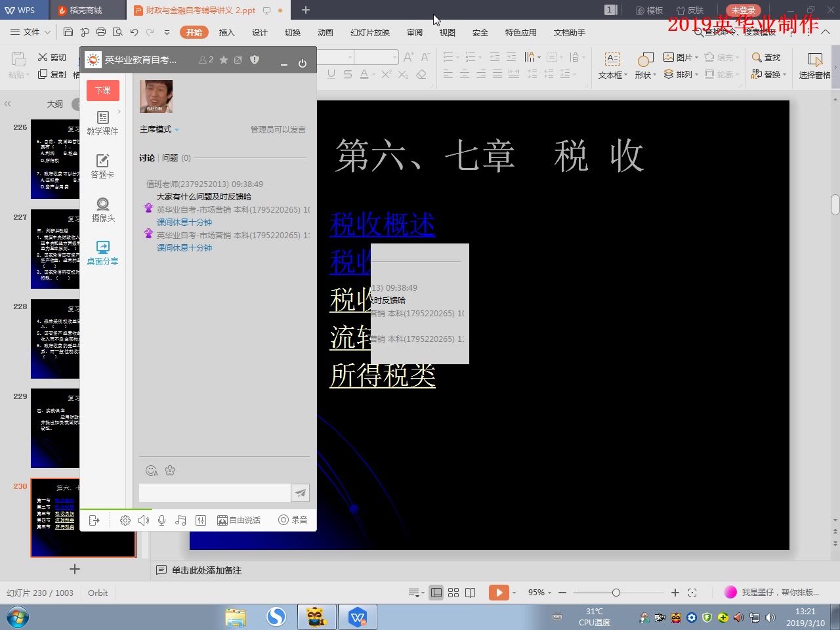Toggle strikethrough formatting in ribbon
840x630 pixels.
tap(348, 74)
